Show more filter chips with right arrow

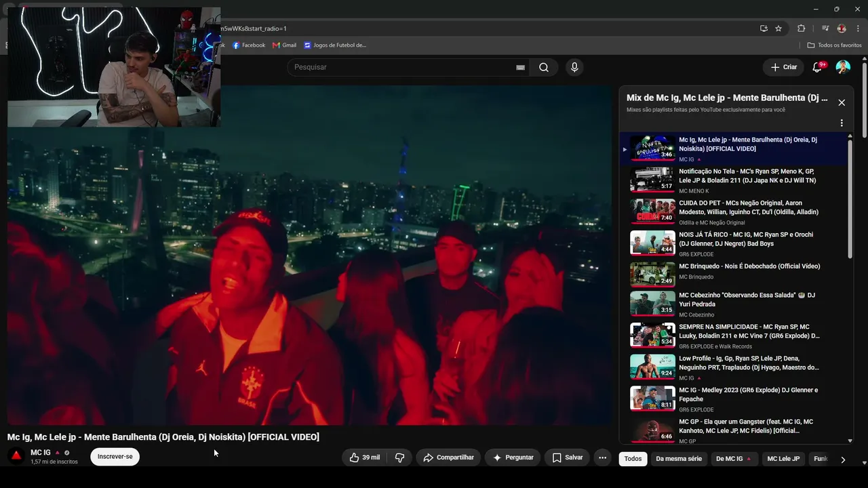[843, 460]
